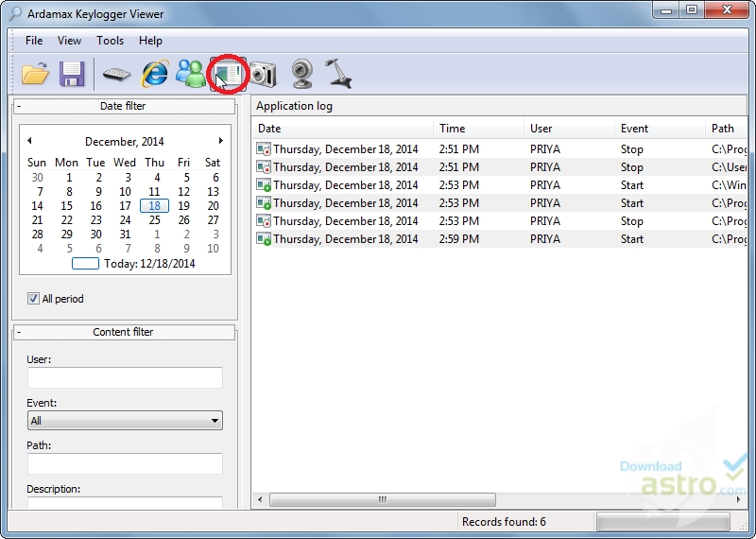Open log file with folder icon
This screenshot has height=539, width=756.
35,74
